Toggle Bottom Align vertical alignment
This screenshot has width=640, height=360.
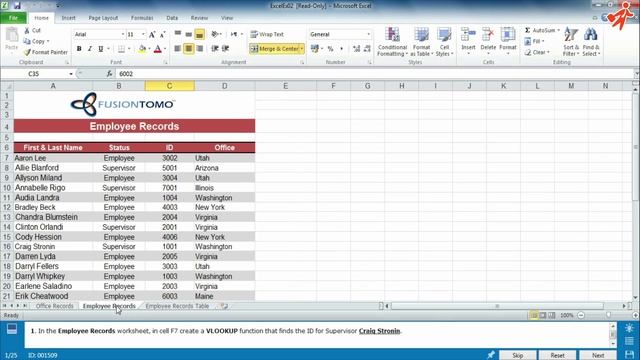(x=199, y=34)
